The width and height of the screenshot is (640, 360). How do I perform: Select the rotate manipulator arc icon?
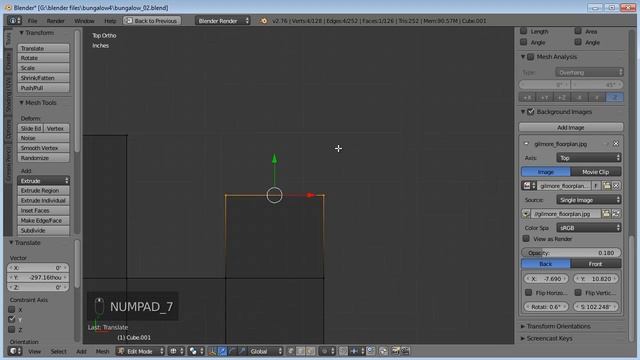tap(232, 351)
